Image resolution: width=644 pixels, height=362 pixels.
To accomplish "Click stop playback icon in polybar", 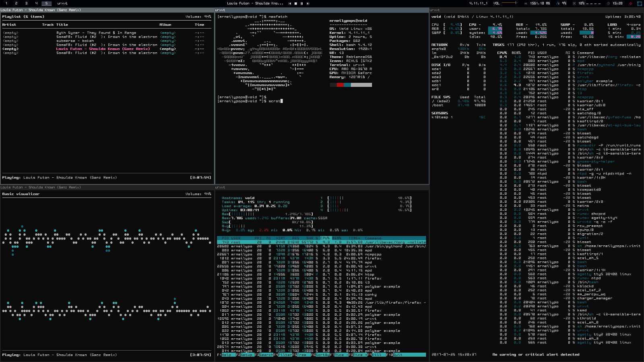I will pos(296,3).
